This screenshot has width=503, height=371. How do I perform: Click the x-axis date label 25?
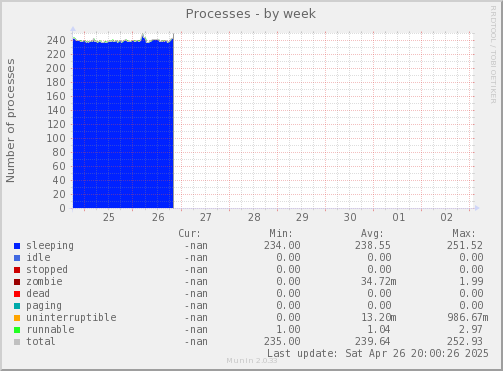(109, 218)
